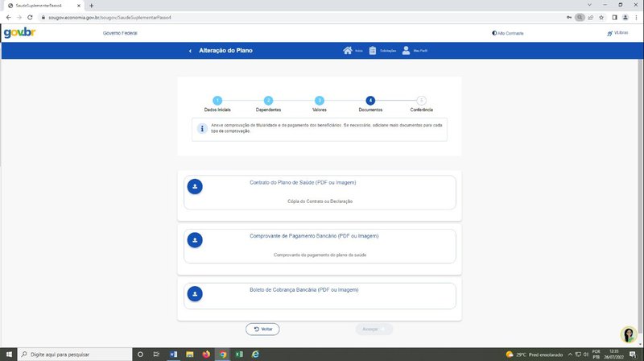The image size is (644, 361).
Task: Open Internet Explorer from taskbar
Action: [x=255, y=354]
